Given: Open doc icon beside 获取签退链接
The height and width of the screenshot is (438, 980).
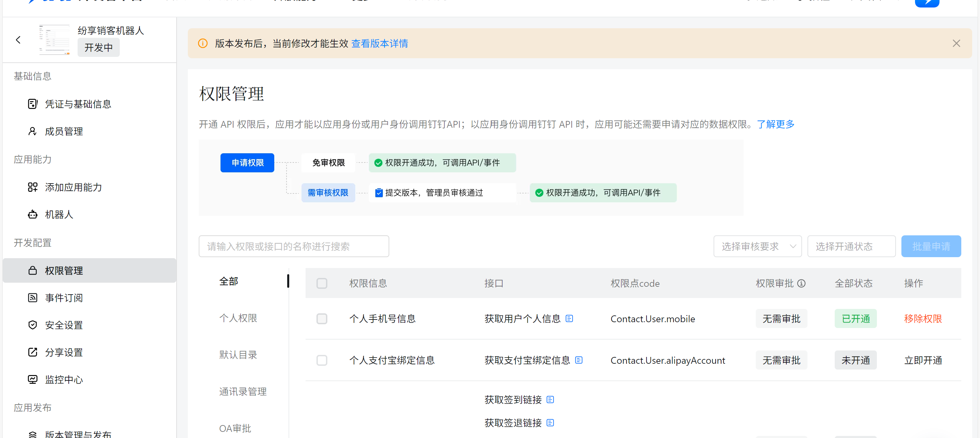Looking at the screenshot, I should [x=550, y=423].
